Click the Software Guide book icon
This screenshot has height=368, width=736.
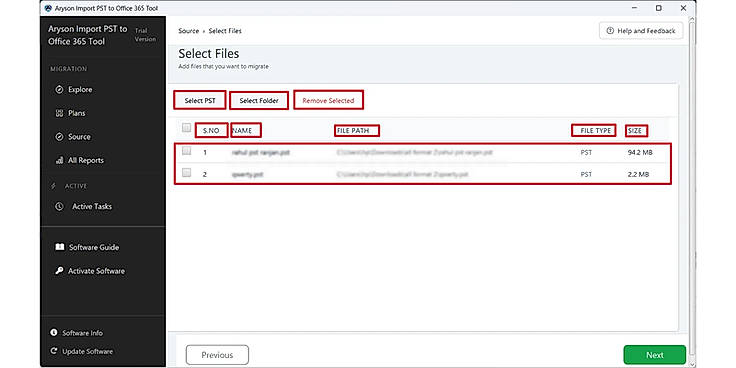pyautogui.click(x=60, y=247)
